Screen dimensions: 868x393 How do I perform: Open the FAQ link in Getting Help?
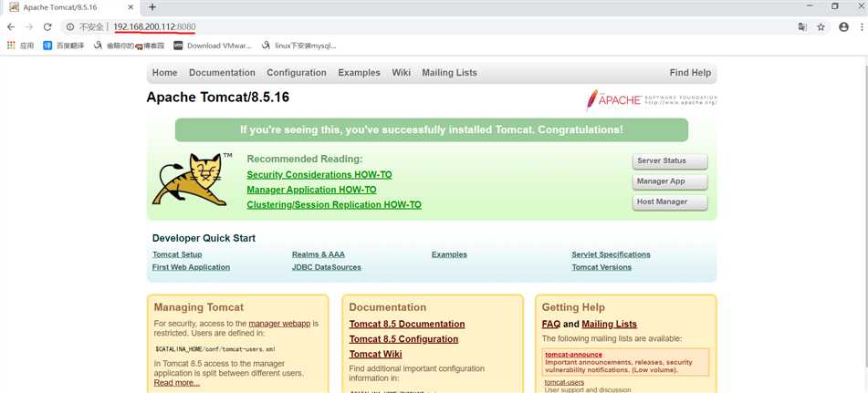[551, 324]
